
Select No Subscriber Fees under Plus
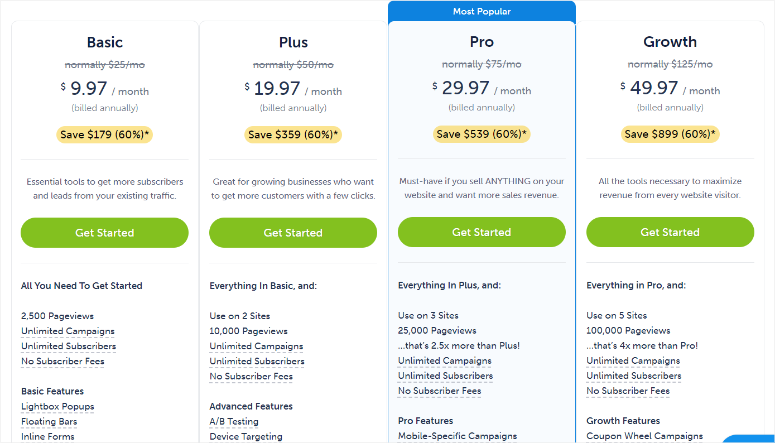pos(251,376)
